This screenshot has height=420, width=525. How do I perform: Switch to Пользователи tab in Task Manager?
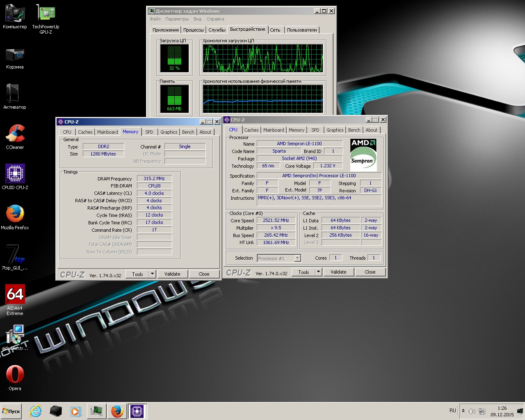302,30
